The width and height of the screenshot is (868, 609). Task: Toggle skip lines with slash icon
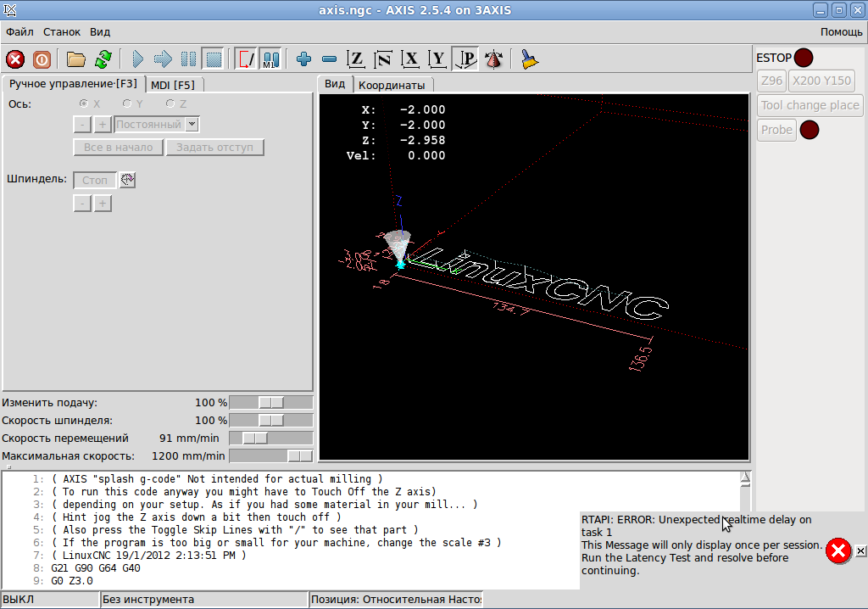point(245,59)
